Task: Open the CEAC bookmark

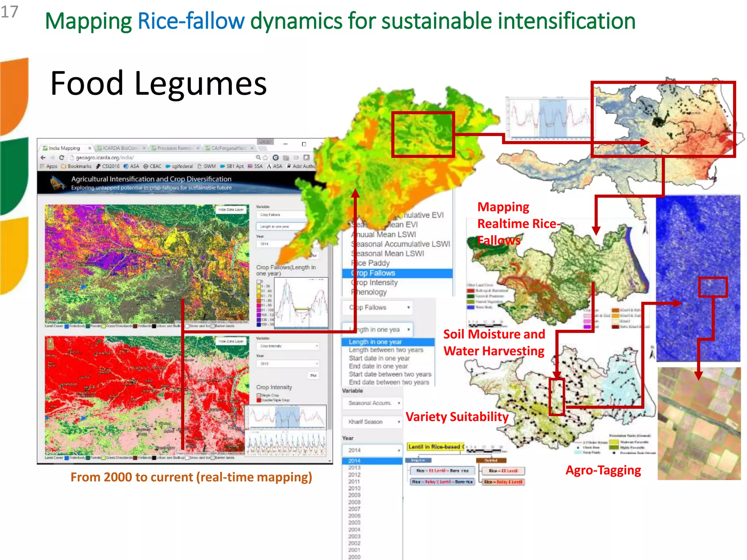Action: coord(152,166)
